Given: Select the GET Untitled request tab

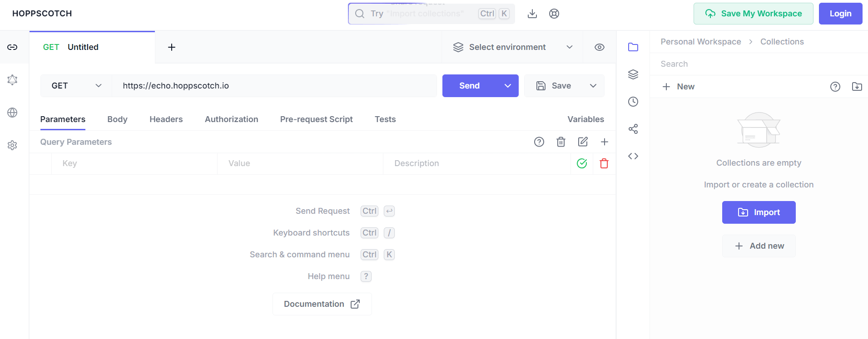Looking at the screenshot, I should (x=92, y=47).
